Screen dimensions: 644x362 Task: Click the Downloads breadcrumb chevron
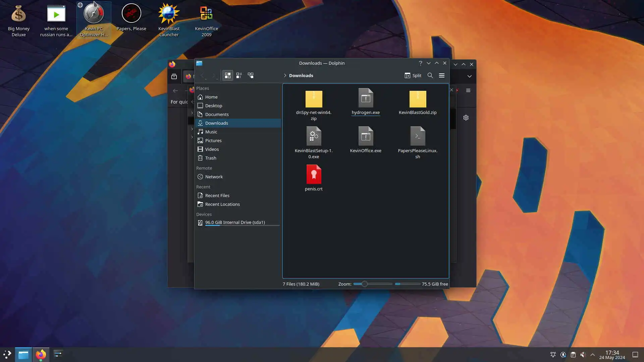coord(285,75)
